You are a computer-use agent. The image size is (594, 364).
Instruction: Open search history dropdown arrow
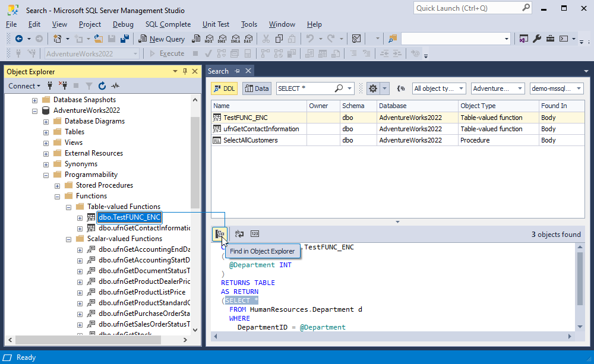[349, 88]
